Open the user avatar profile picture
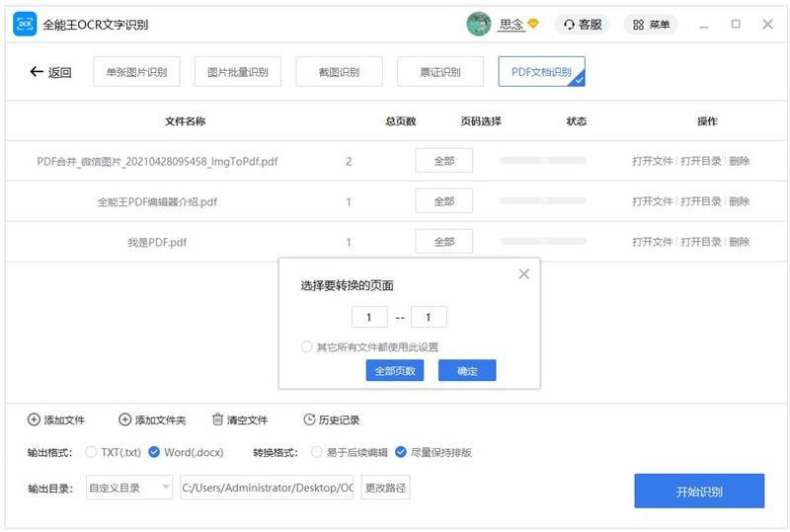 (x=479, y=24)
